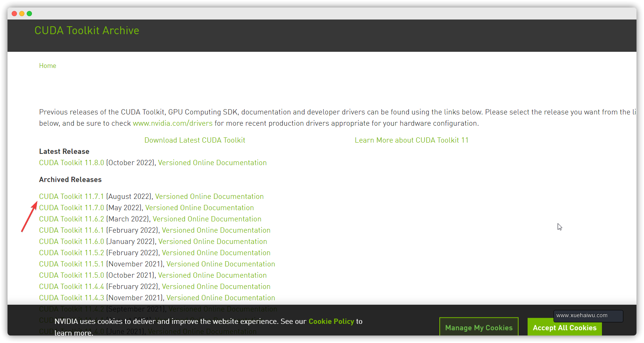
Task: Open the Home breadcrumb link
Action: (x=48, y=66)
